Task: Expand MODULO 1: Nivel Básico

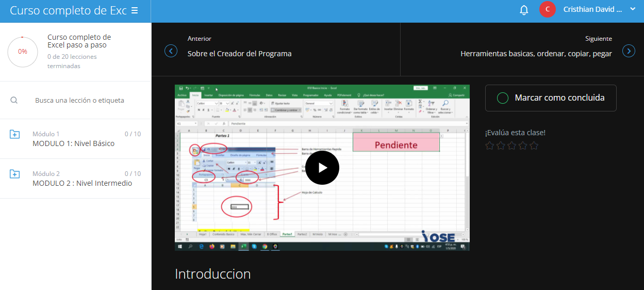Action: (x=73, y=143)
